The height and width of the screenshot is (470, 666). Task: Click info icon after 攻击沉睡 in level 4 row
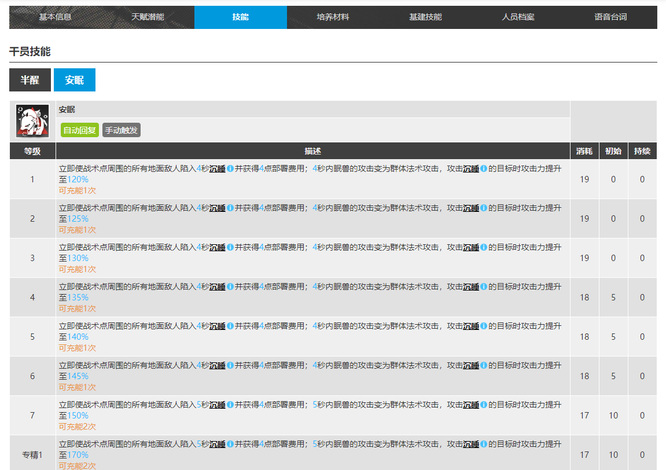483,287
